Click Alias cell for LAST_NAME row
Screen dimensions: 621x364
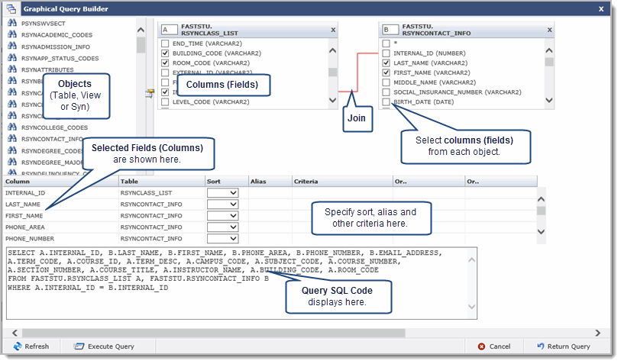pos(270,205)
